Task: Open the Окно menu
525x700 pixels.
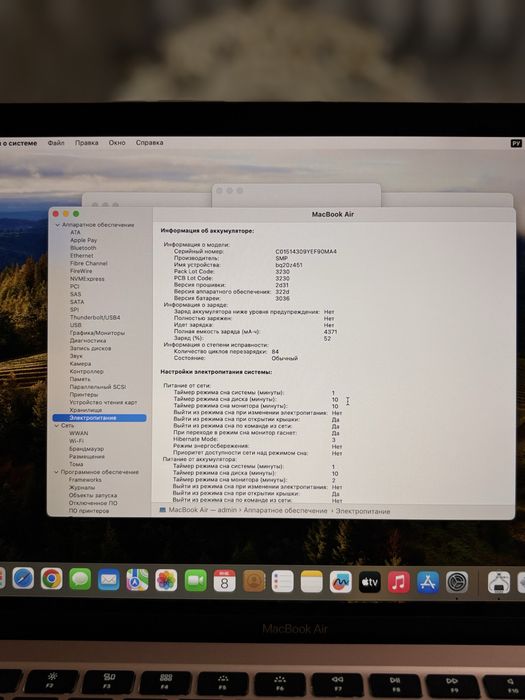Action: click(x=117, y=143)
